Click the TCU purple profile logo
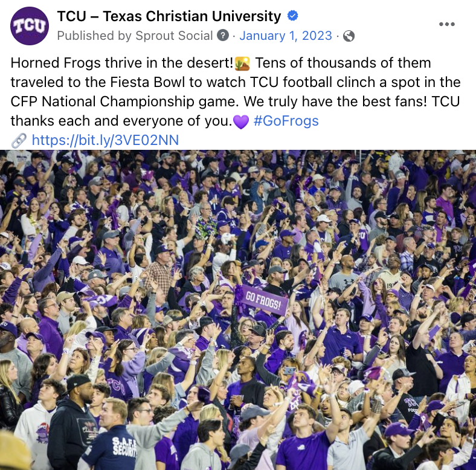This screenshot has height=470, width=476. coord(30,26)
